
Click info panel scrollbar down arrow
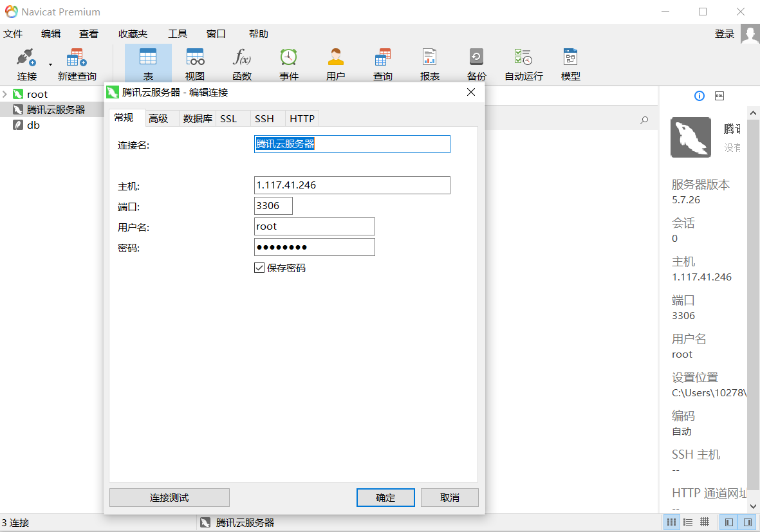click(x=753, y=506)
